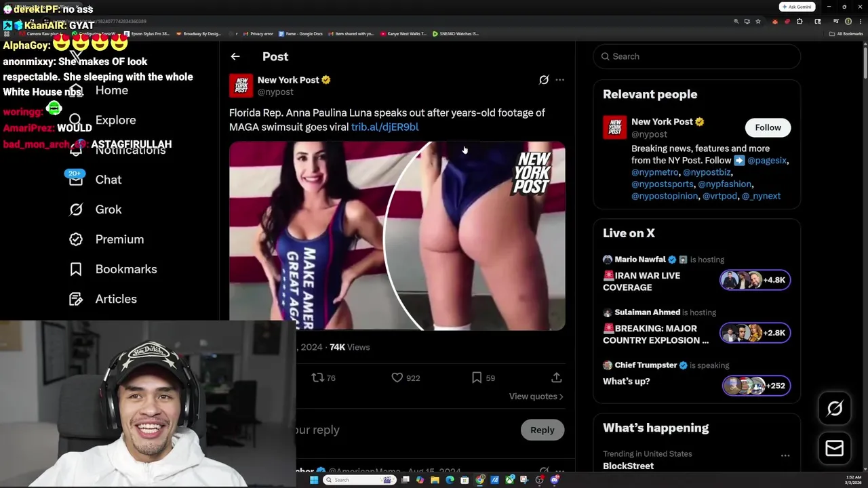
Task: Open the @_nynext profile link
Action: (x=761, y=196)
